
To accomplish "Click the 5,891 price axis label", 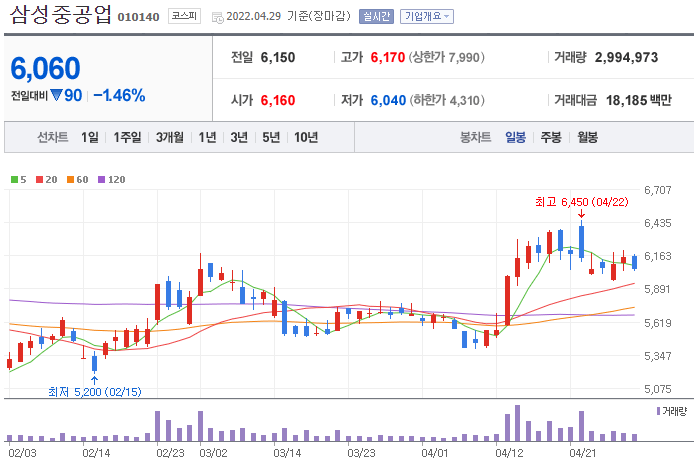I will point(658,289).
